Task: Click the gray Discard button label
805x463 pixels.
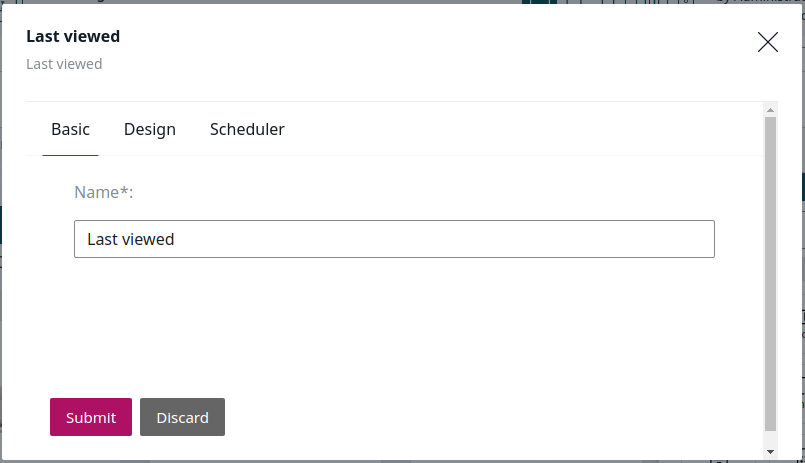Action: [x=182, y=418]
